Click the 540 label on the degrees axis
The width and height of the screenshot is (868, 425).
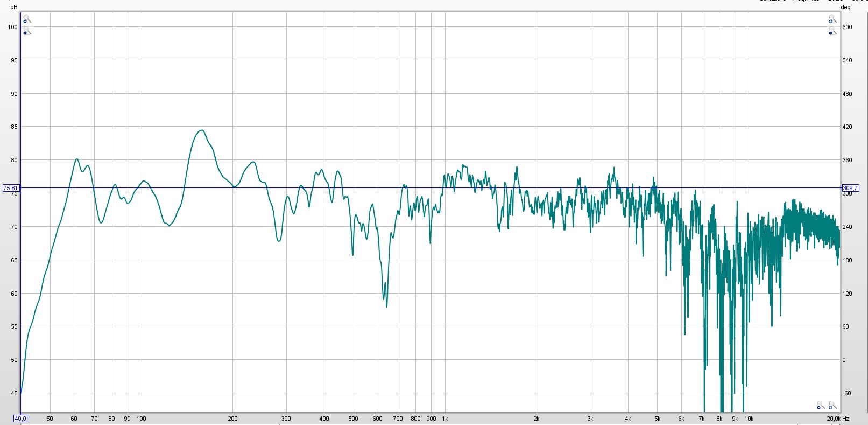847,60
